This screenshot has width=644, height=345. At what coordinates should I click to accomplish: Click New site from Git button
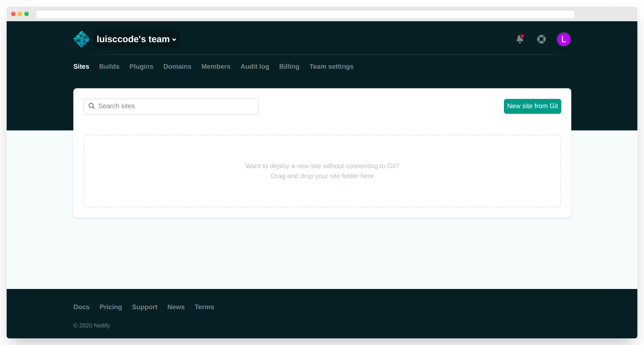(532, 106)
